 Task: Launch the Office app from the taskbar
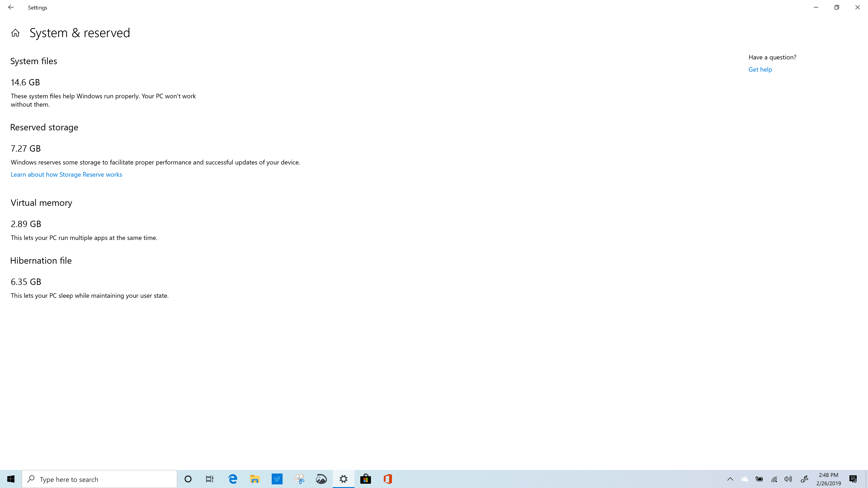tap(388, 479)
